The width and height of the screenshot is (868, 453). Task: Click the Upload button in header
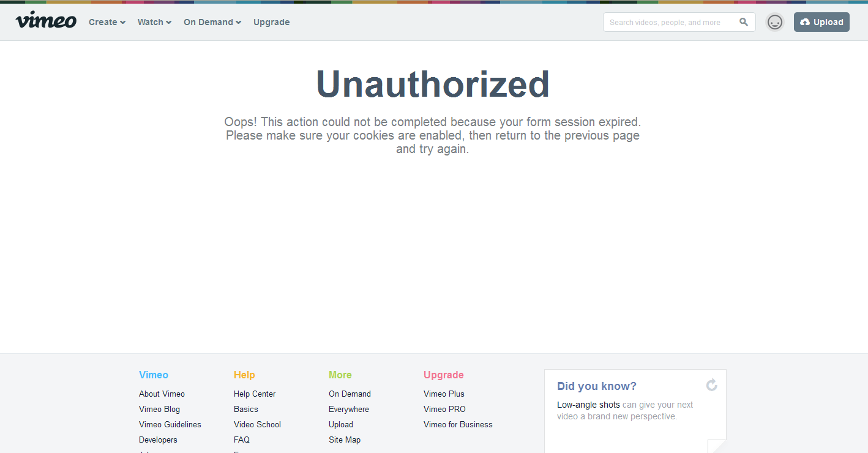coord(821,22)
